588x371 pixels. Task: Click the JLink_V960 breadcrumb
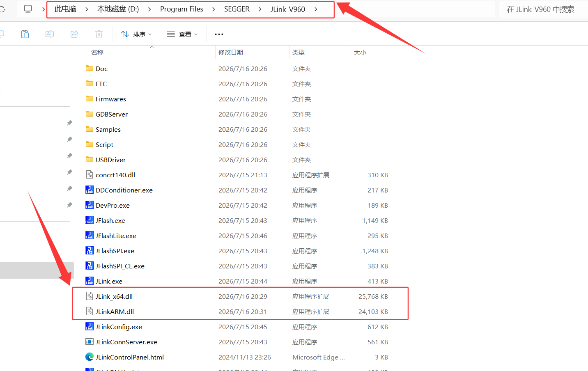[287, 9]
